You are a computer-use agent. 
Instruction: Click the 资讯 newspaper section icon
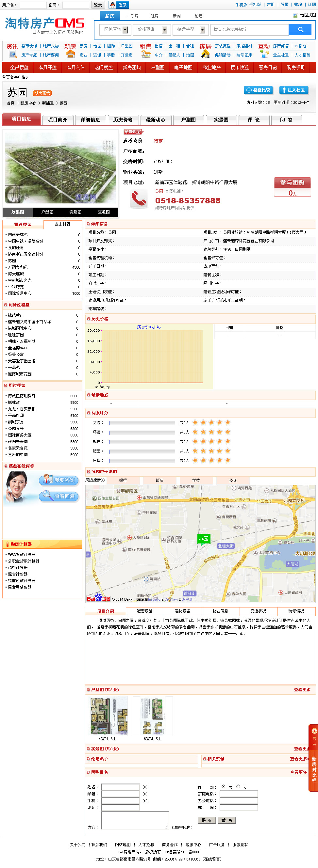(12, 51)
